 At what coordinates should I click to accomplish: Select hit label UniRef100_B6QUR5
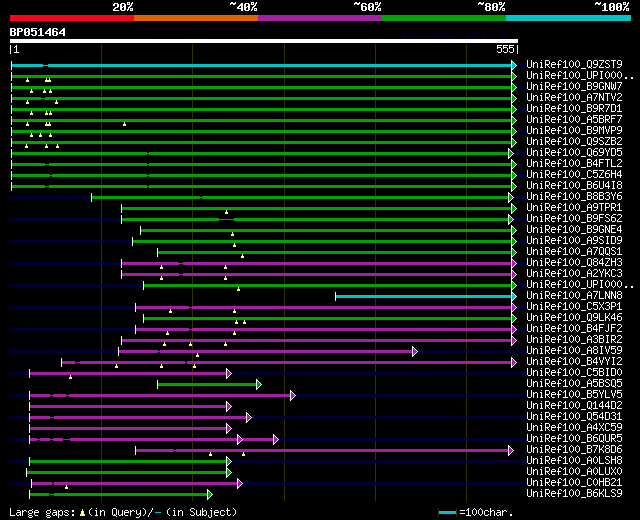pos(574,439)
